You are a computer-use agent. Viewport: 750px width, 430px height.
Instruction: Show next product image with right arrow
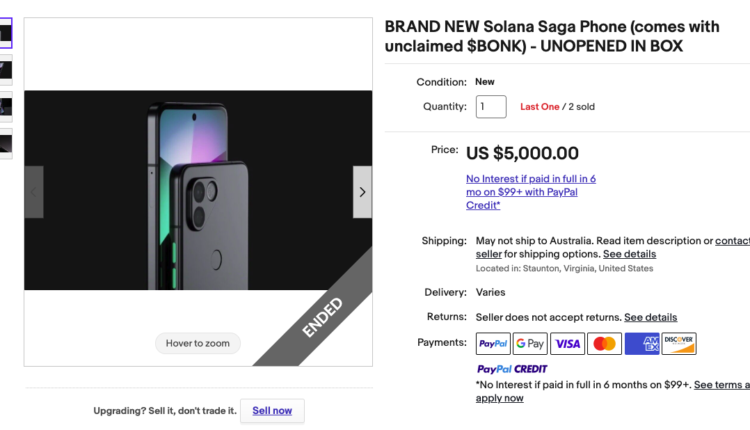tap(362, 192)
